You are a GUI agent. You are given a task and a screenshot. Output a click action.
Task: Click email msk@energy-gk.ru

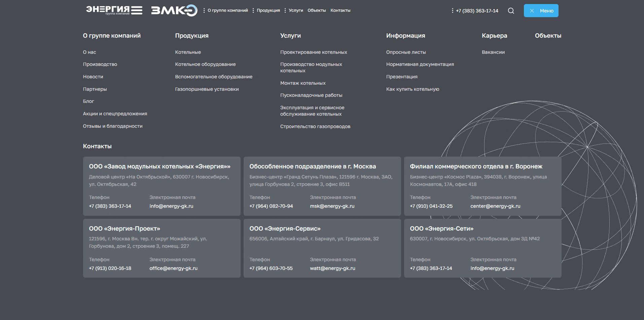coord(332,206)
